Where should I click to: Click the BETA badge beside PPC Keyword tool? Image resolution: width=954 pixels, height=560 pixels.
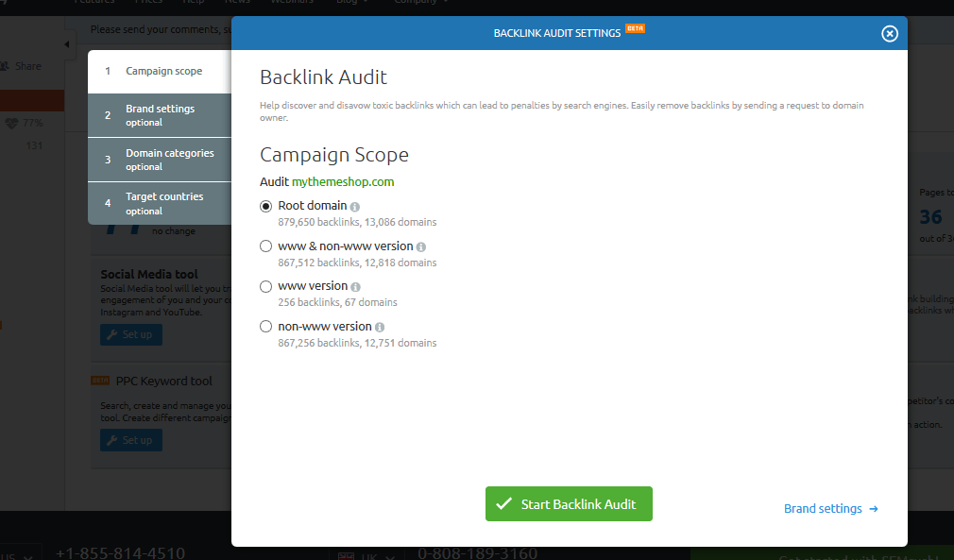100,381
